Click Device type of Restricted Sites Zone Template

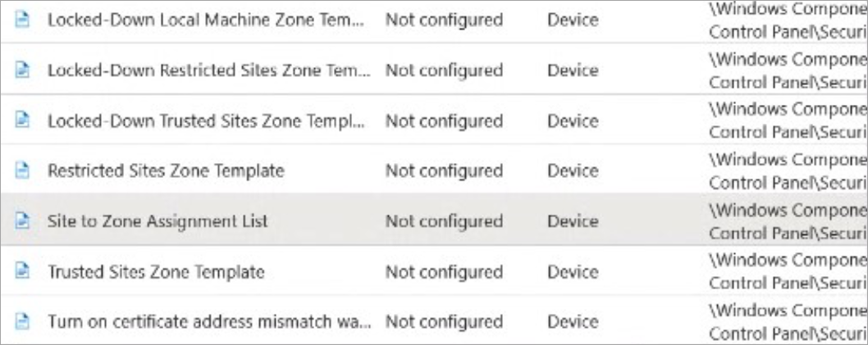tap(573, 170)
